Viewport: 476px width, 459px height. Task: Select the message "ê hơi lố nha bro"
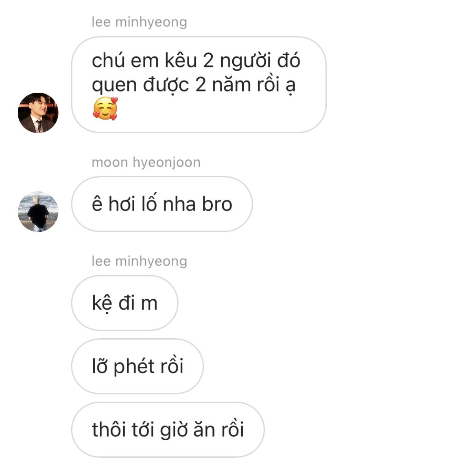[x=162, y=204]
